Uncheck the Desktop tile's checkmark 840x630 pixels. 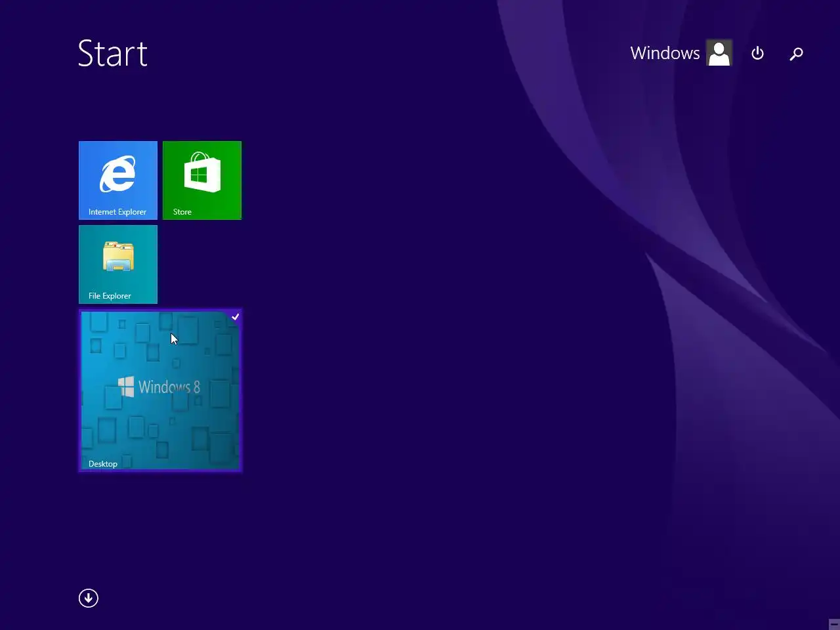tap(235, 317)
